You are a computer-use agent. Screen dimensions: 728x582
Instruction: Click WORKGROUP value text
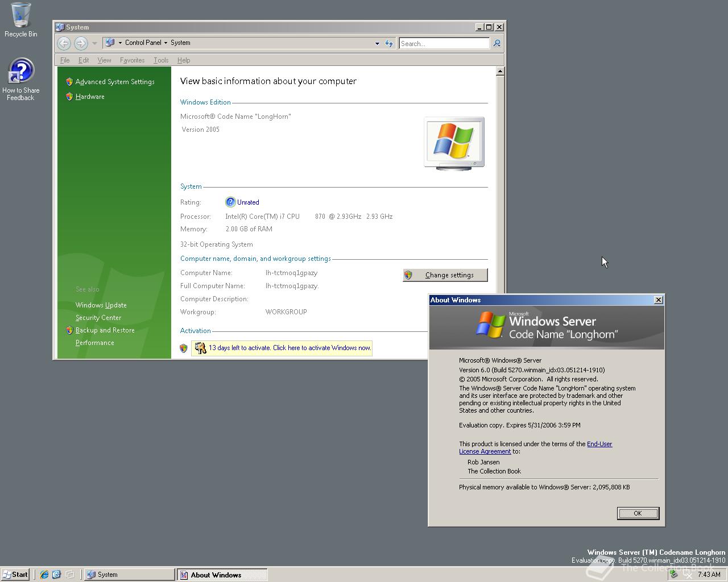pyautogui.click(x=286, y=312)
